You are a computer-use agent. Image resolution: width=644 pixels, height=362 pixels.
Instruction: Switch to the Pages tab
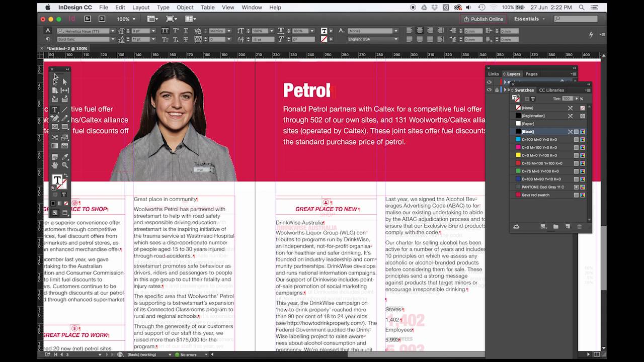pos(531,74)
